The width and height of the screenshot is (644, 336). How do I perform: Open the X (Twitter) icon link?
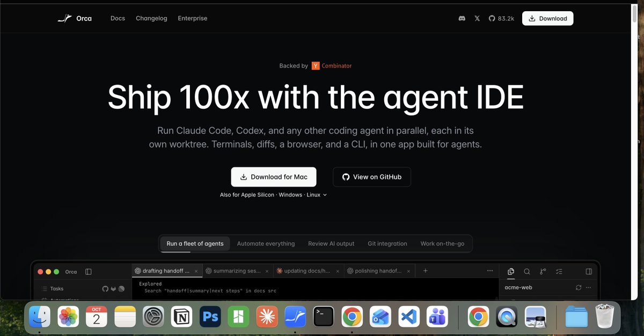(x=477, y=18)
